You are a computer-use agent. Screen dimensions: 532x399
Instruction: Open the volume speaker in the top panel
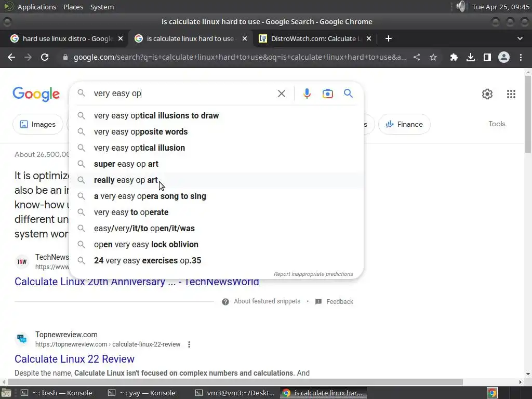[x=461, y=6]
